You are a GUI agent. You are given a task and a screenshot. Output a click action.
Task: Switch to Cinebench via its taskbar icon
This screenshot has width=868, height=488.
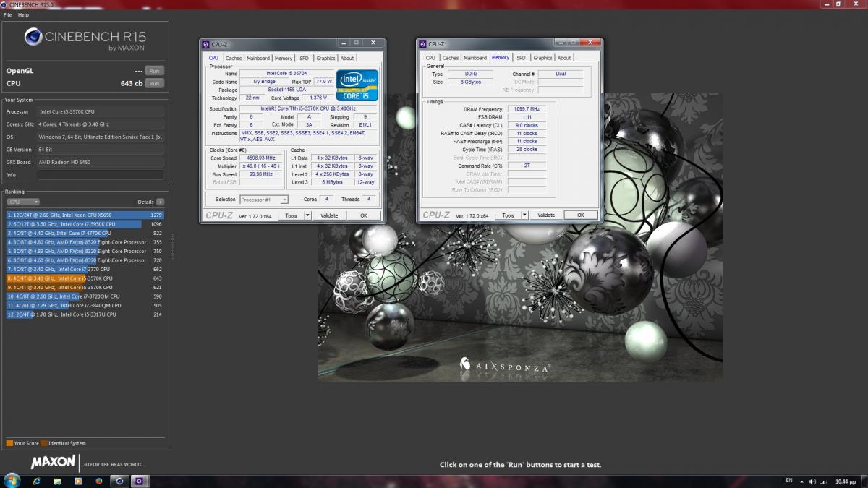pyautogui.click(x=119, y=481)
